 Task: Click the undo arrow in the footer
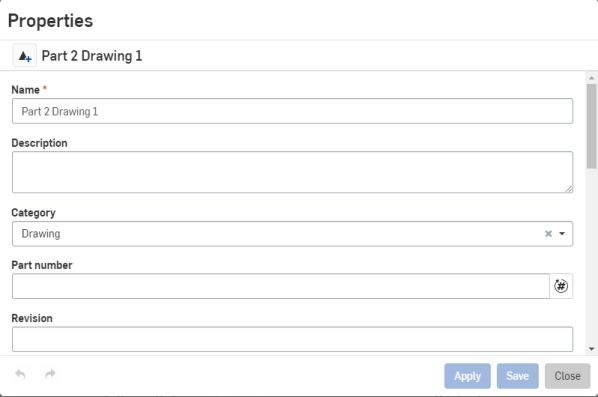click(x=21, y=374)
